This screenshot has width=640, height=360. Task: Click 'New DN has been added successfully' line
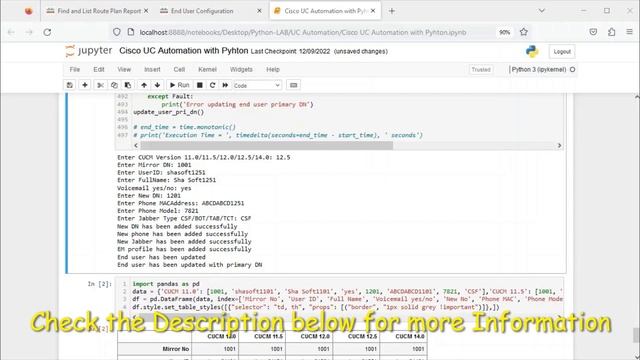[x=177, y=226]
